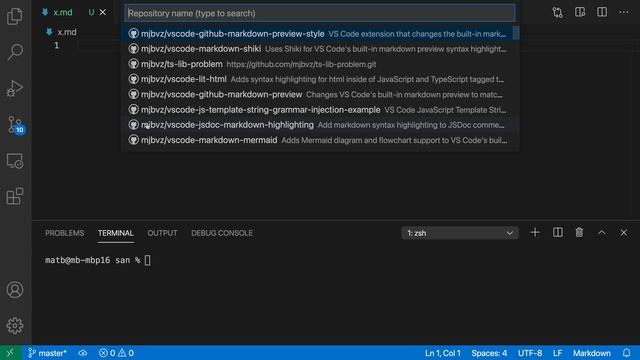
Task: Select mjbvz/ts-lib-problem repository
Action: pyautogui.click(x=320, y=64)
